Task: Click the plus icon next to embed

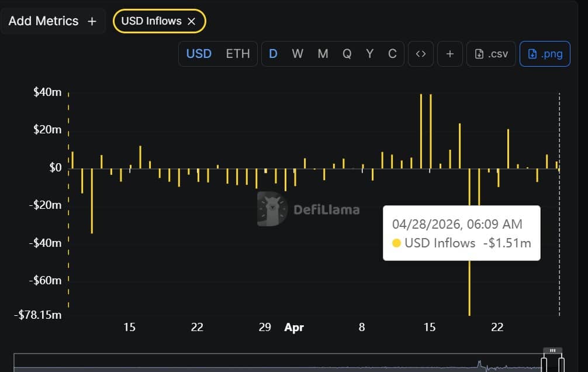Action: point(449,53)
